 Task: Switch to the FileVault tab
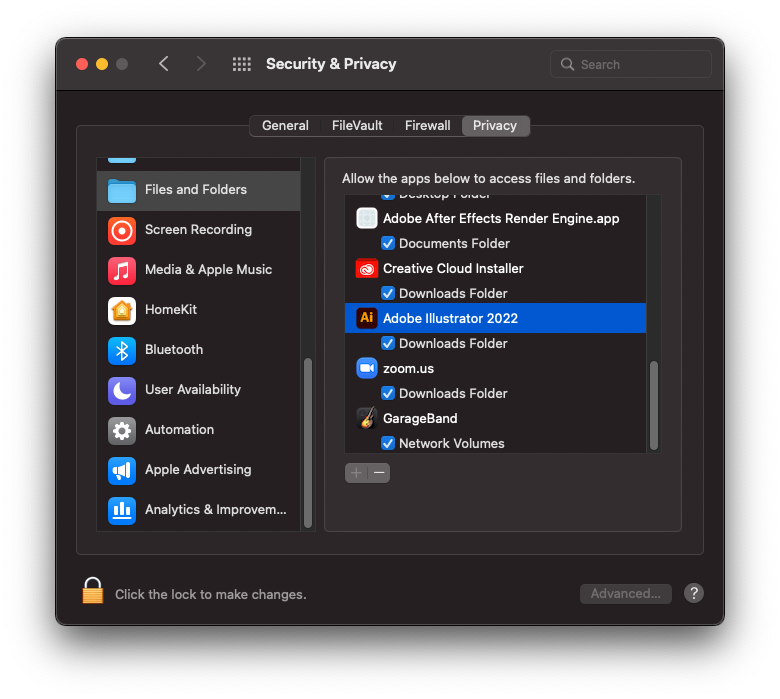(357, 125)
